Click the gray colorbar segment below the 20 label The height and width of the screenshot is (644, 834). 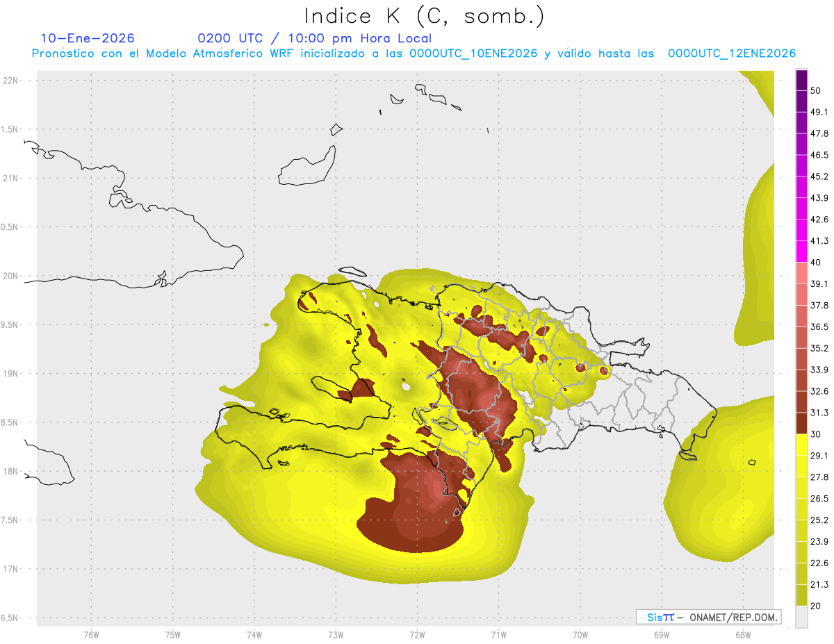coord(801,617)
